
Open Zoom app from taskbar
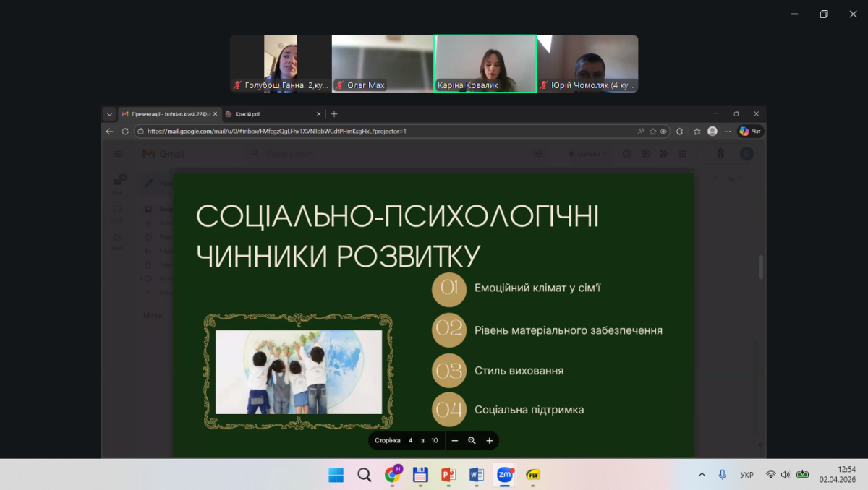504,475
